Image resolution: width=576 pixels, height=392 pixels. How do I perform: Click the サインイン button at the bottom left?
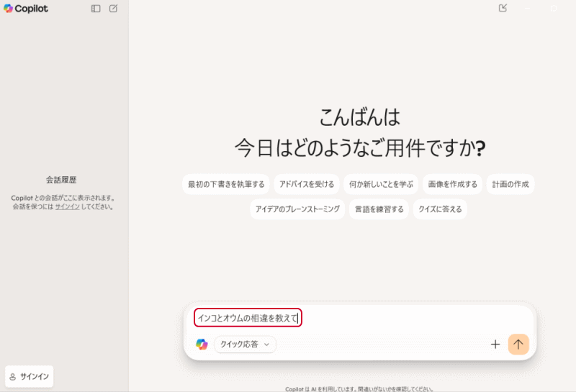(29, 377)
